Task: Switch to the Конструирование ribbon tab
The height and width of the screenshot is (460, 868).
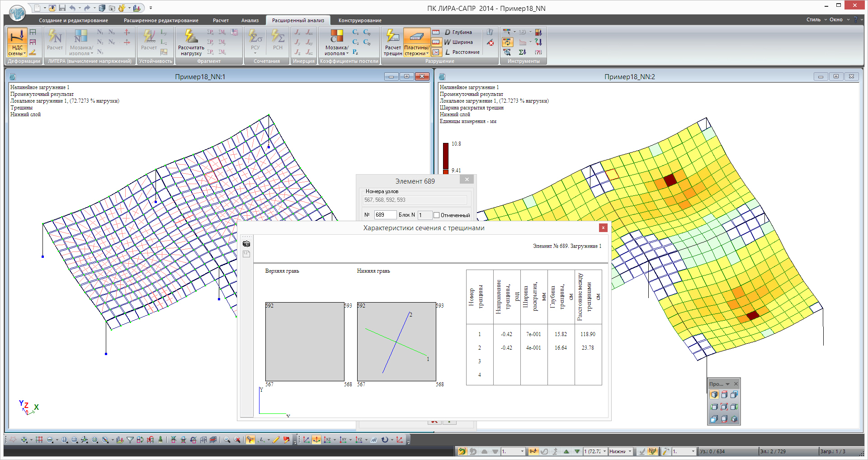Action: click(360, 20)
